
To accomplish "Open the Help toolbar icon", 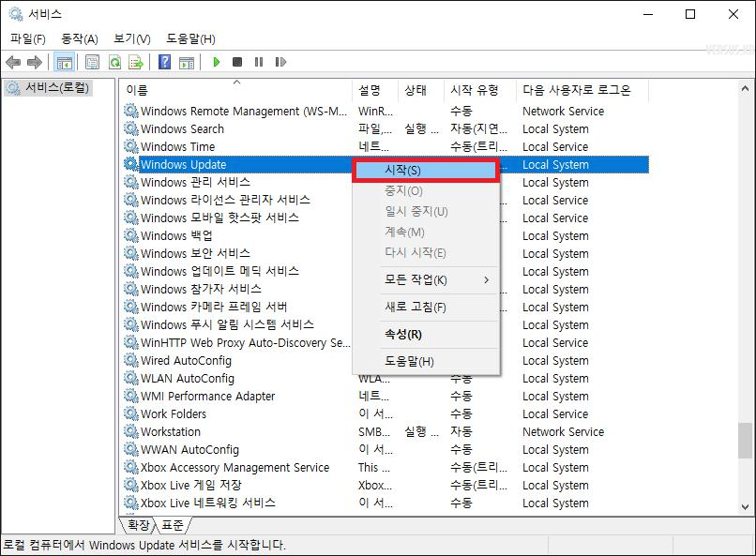I will (164, 62).
